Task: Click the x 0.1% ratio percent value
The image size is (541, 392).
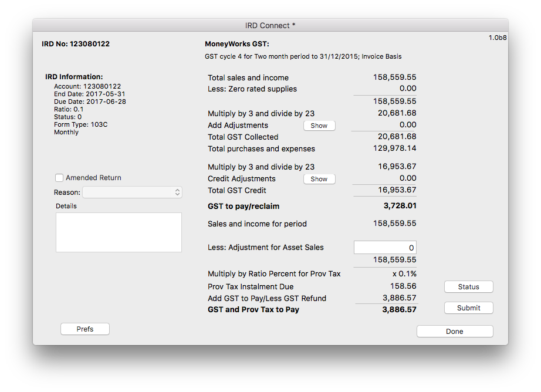Action: tap(404, 273)
